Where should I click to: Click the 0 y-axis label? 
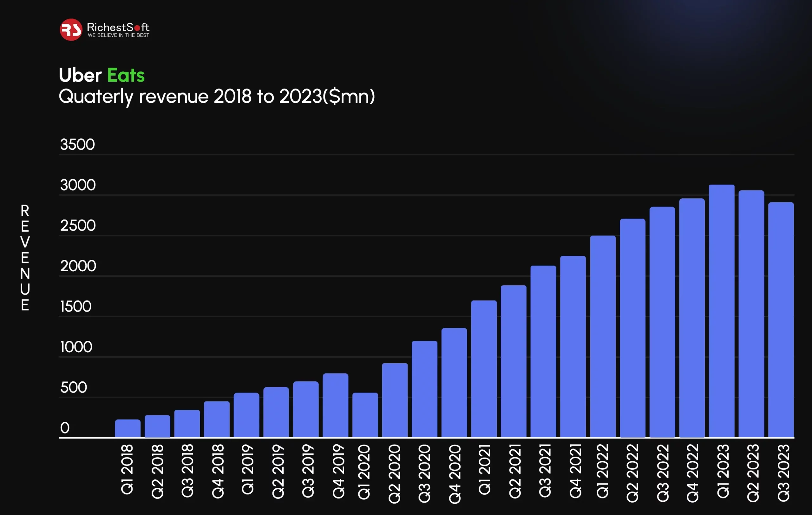click(65, 428)
